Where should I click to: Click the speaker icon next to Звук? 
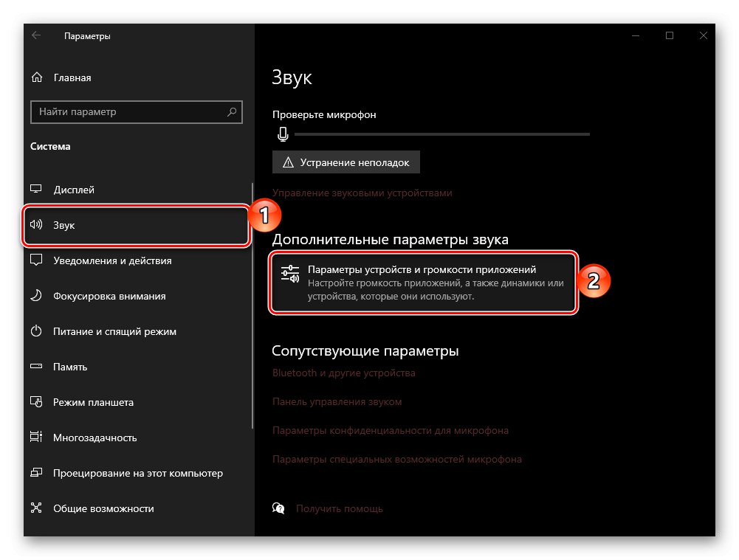tap(35, 225)
